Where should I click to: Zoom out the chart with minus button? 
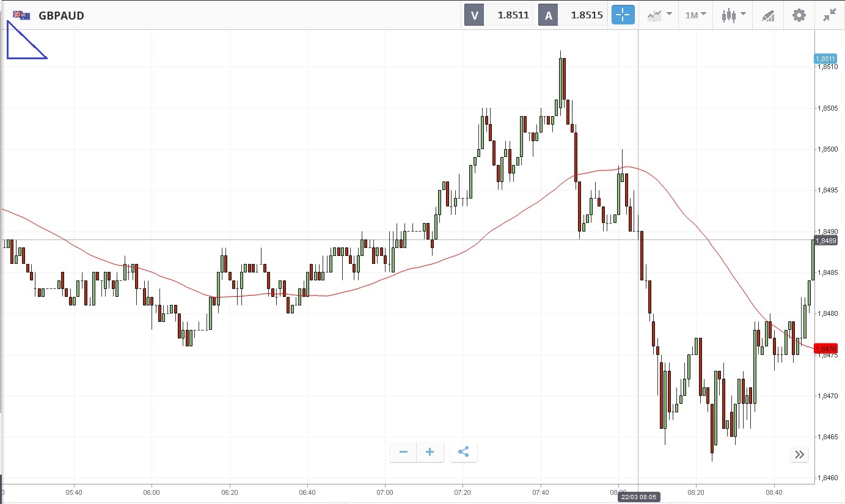click(x=403, y=452)
